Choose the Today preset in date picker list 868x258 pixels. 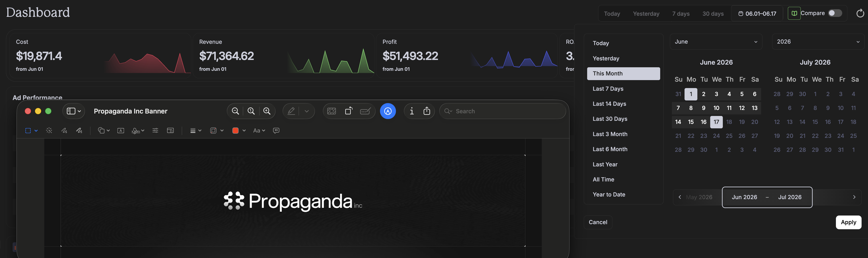pos(623,43)
